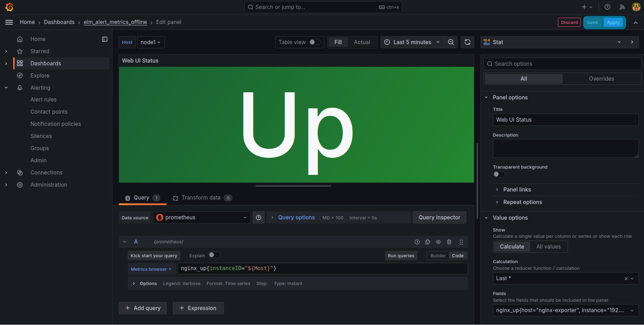
Task: Enable the Table view toggle
Action: (x=315, y=42)
